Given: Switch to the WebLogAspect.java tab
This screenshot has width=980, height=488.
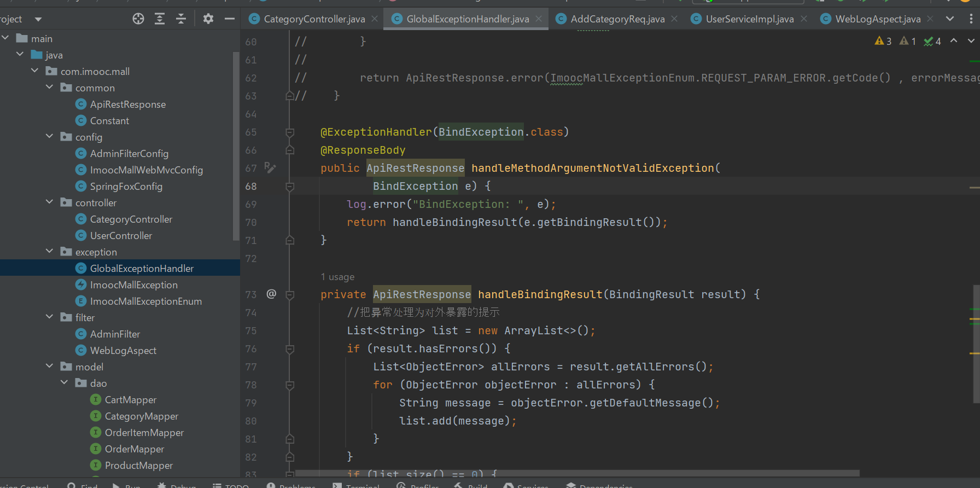Looking at the screenshot, I should pos(877,19).
